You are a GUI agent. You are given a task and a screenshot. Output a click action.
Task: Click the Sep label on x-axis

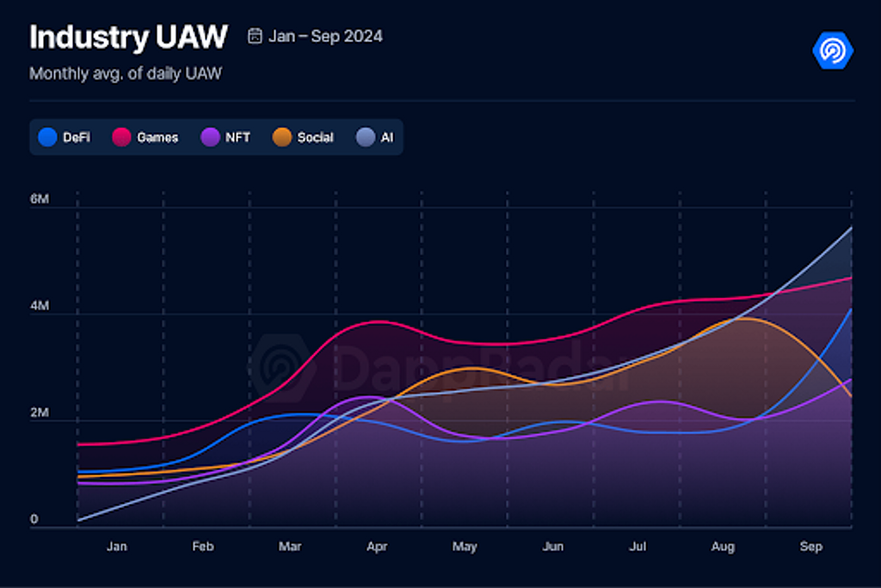pyautogui.click(x=810, y=547)
